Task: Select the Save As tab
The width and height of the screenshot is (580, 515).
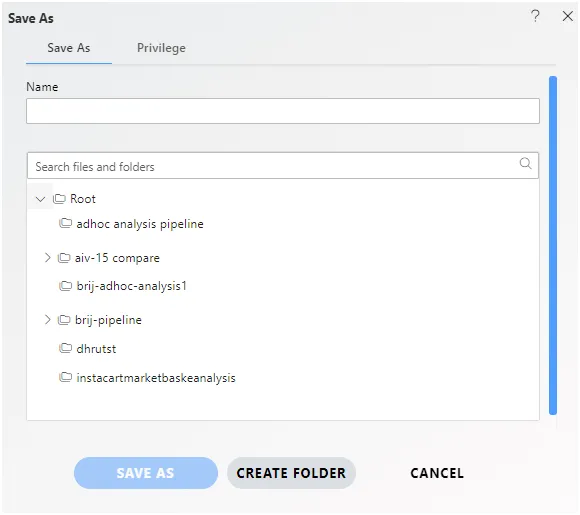Action: (x=69, y=48)
